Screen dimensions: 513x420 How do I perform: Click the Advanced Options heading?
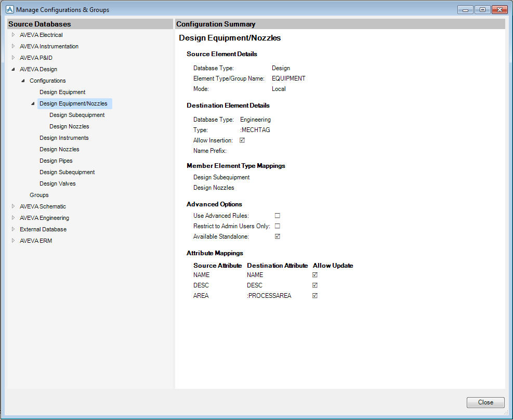[214, 204]
